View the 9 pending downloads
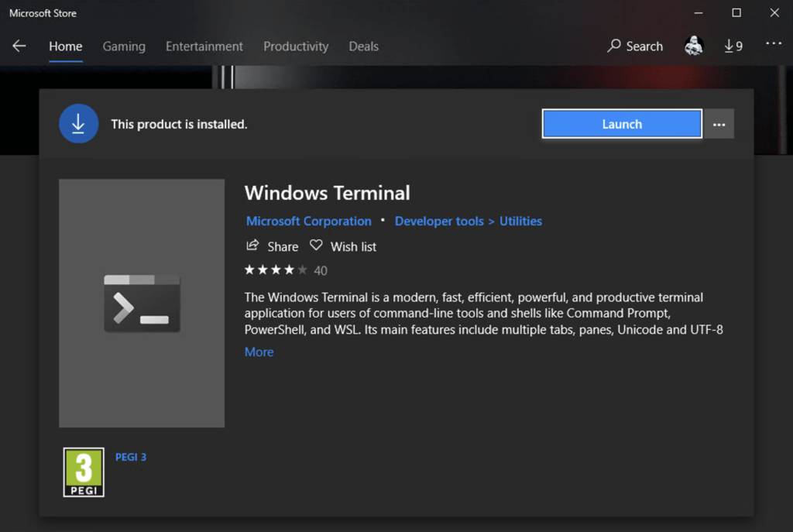793x532 pixels. (733, 46)
